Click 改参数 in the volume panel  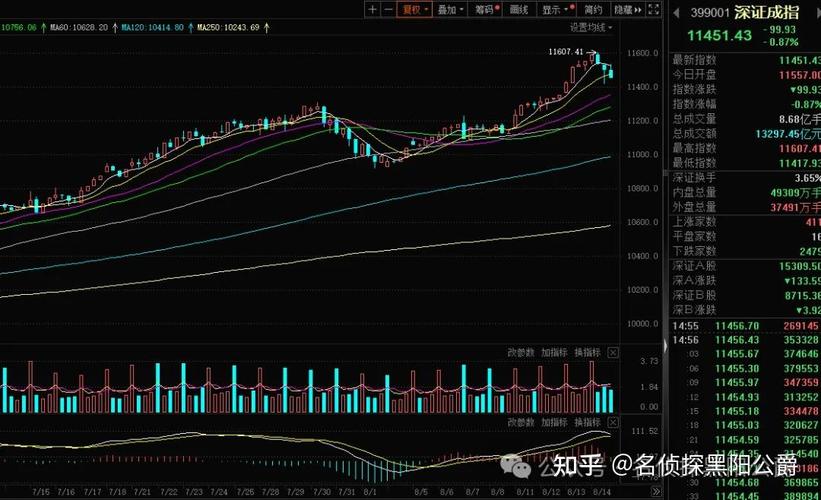(521, 353)
